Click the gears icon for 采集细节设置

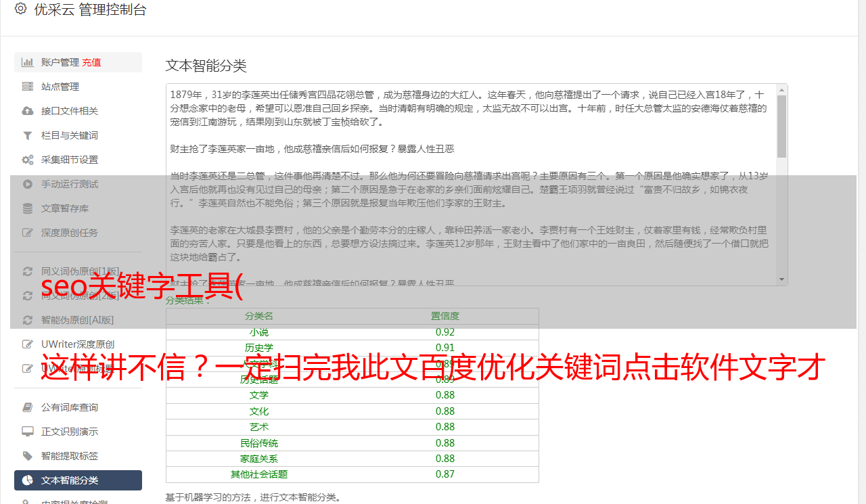pos(28,160)
